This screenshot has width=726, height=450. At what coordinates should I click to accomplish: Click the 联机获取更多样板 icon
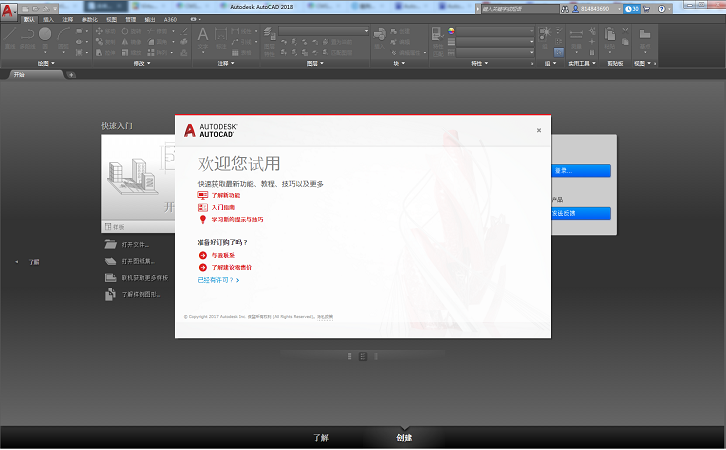tap(111, 277)
